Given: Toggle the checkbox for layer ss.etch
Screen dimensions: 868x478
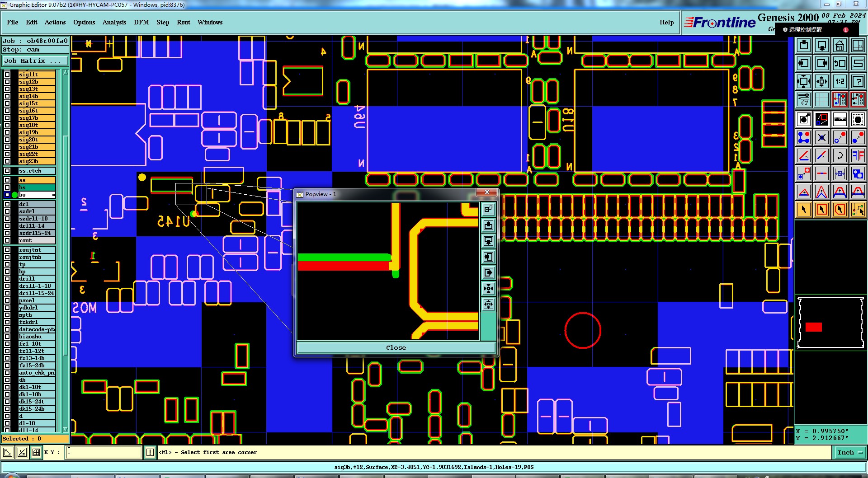Looking at the screenshot, I should click(7, 171).
